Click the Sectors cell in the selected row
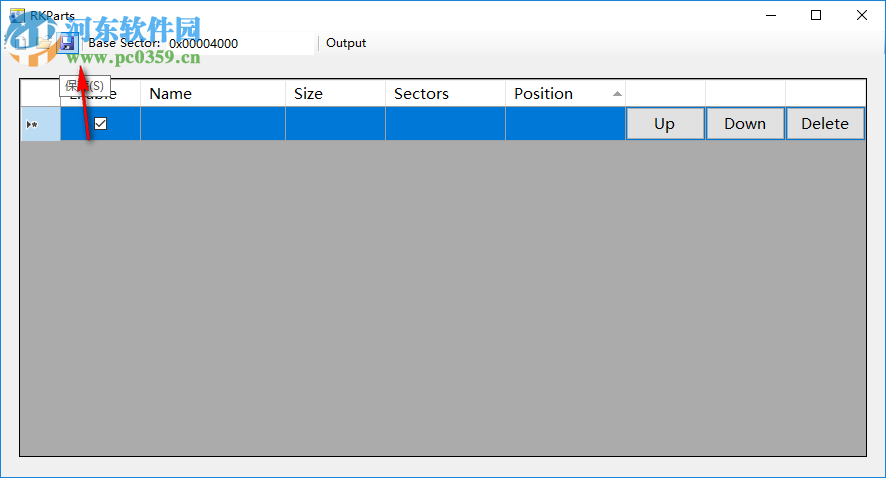The width and height of the screenshot is (886, 478). pyautogui.click(x=445, y=124)
